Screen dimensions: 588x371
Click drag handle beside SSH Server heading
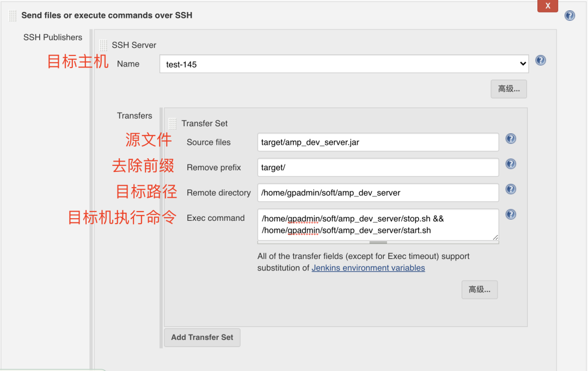point(103,45)
